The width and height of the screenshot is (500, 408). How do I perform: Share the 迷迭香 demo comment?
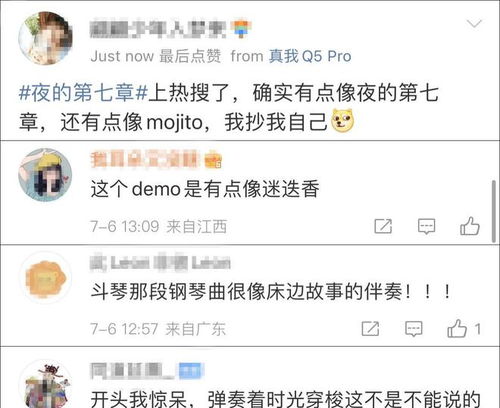tap(383, 226)
